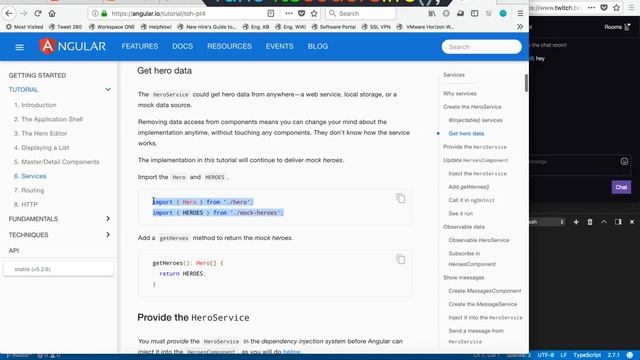Click the page vertical scrollbar thumb
This screenshot has height=360, width=640.
coord(526,83)
